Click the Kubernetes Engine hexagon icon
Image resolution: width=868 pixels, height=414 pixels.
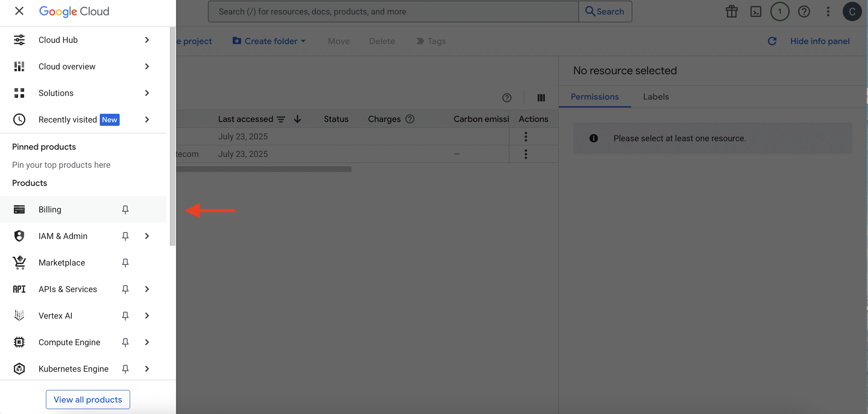coord(19,369)
